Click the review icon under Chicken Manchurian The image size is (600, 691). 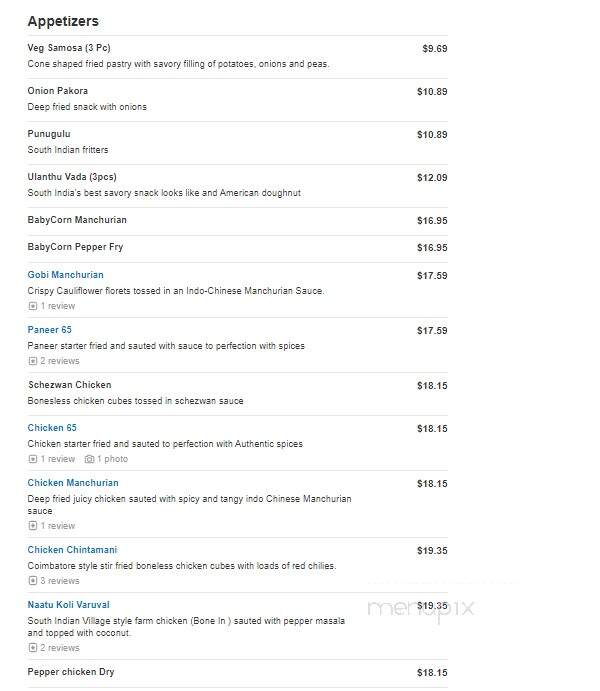(33, 526)
